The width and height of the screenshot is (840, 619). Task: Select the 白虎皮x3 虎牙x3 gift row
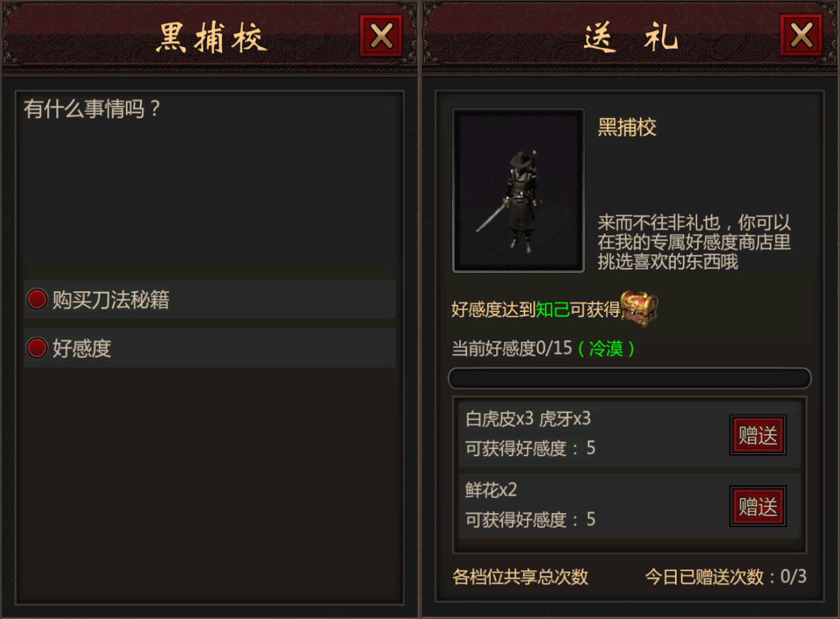(629, 434)
